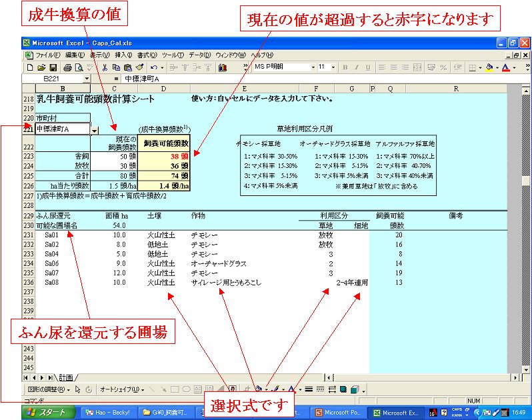Toggle Underline formatting

(x=367, y=67)
